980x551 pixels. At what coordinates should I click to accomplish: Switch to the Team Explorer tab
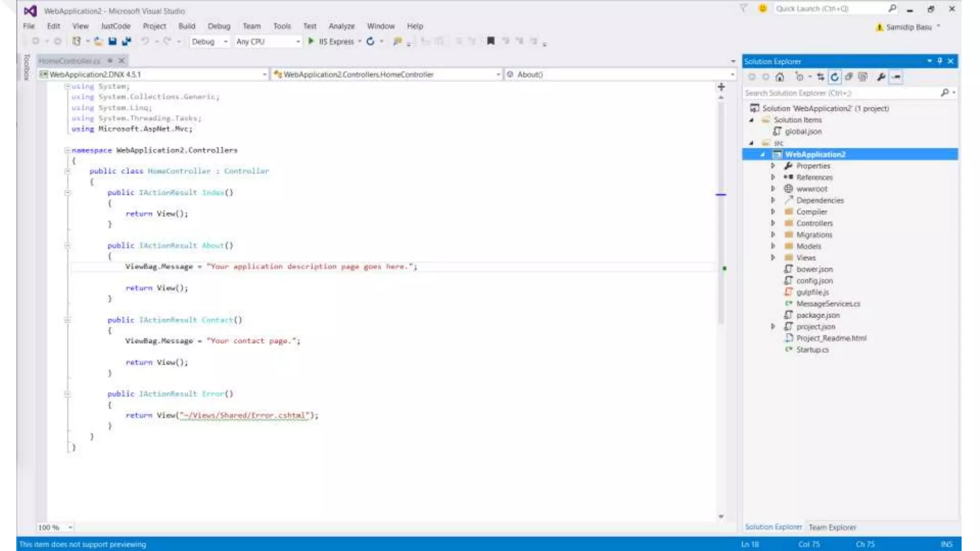[832, 527]
